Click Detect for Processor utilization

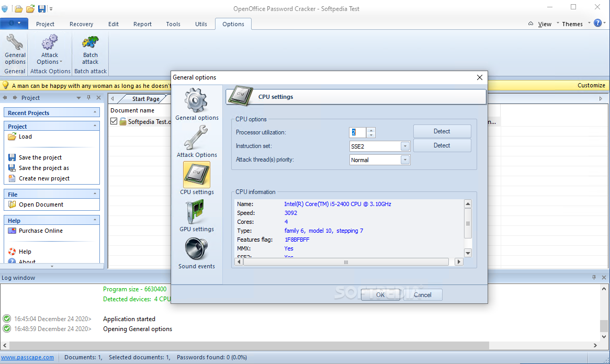point(442,131)
